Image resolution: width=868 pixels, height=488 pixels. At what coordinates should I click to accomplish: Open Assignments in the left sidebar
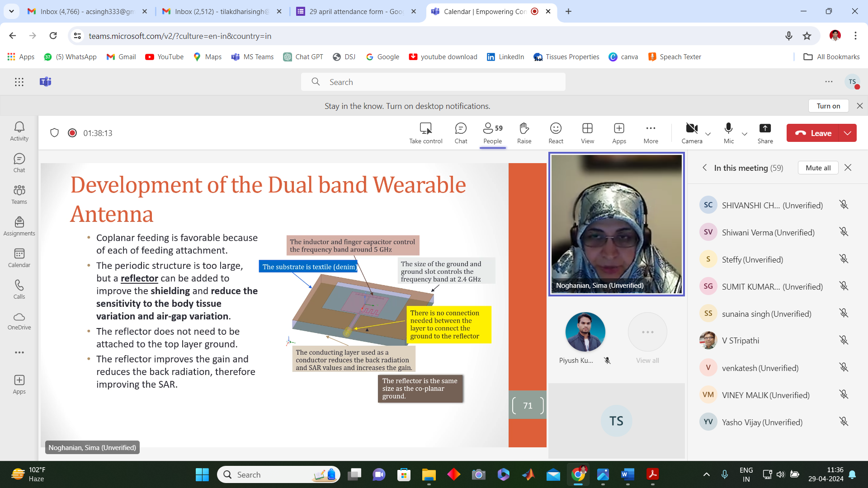19,226
